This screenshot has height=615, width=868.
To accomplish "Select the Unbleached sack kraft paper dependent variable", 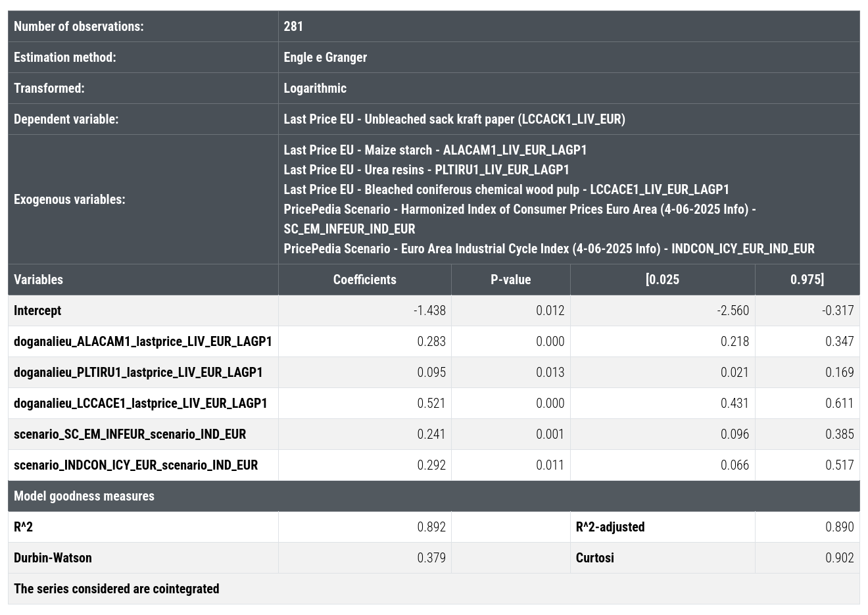I will [x=454, y=119].
